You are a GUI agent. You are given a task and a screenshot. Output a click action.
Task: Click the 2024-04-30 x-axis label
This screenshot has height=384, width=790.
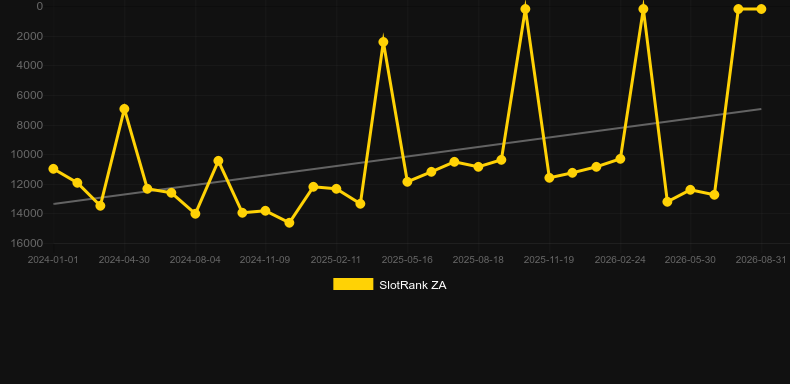click(x=124, y=260)
